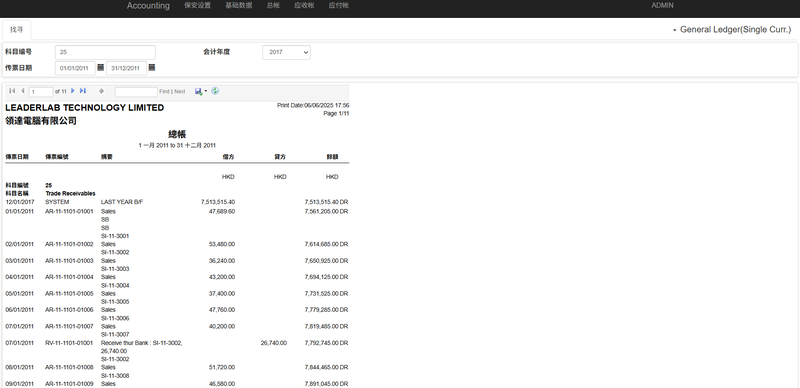The width and height of the screenshot is (800, 388).
Task: Click voucher number AR-11-1101-01002
Action: click(69, 245)
